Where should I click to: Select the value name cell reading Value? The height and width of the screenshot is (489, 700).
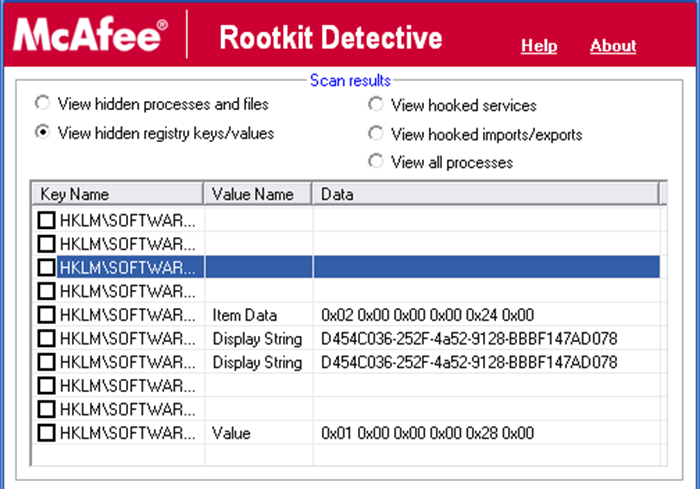(231, 433)
